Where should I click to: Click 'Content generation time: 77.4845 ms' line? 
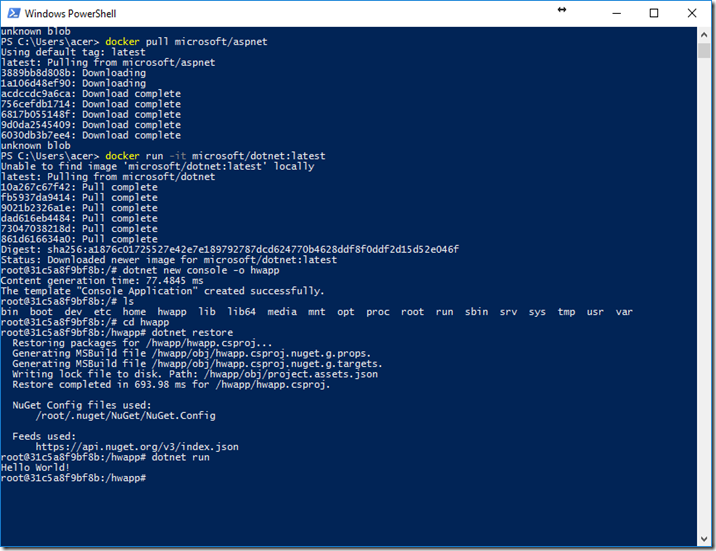(102, 281)
